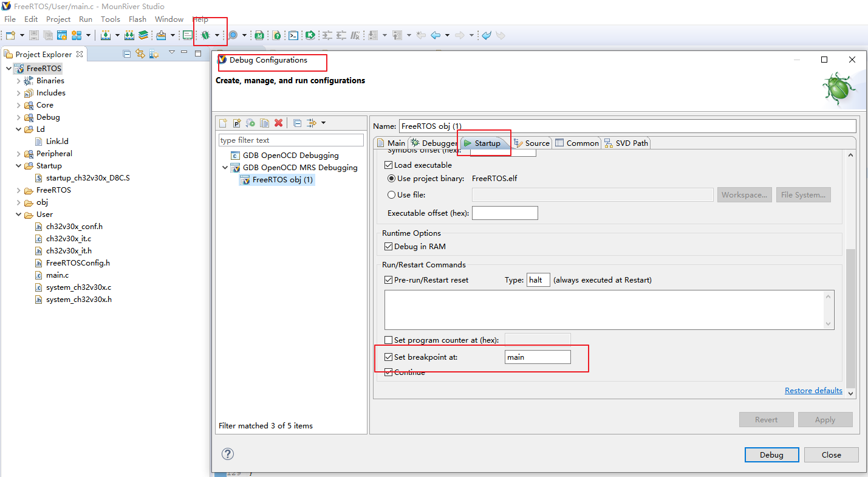Toggle Set breakpoint at checkbox
This screenshot has width=868, height=477.
389,357
